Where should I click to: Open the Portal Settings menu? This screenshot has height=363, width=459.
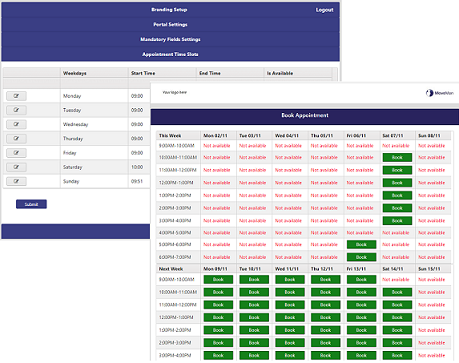pos(170,24)
